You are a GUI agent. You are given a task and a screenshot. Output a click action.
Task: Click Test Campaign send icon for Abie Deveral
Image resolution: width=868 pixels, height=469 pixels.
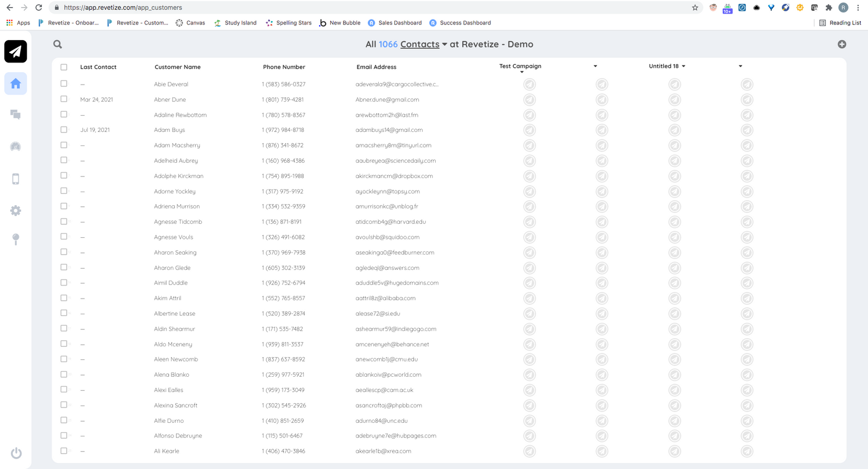point(529,85)
